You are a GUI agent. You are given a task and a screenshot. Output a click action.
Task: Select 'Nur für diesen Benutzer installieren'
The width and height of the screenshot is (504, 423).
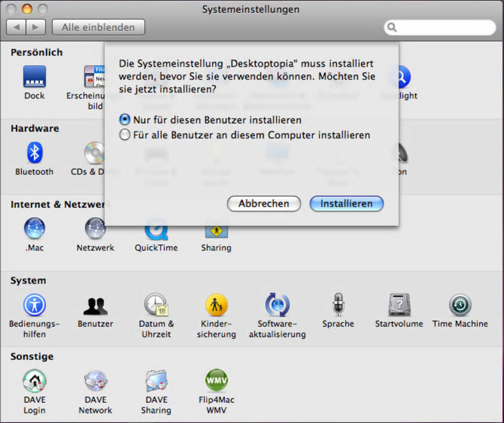point(210,120)
